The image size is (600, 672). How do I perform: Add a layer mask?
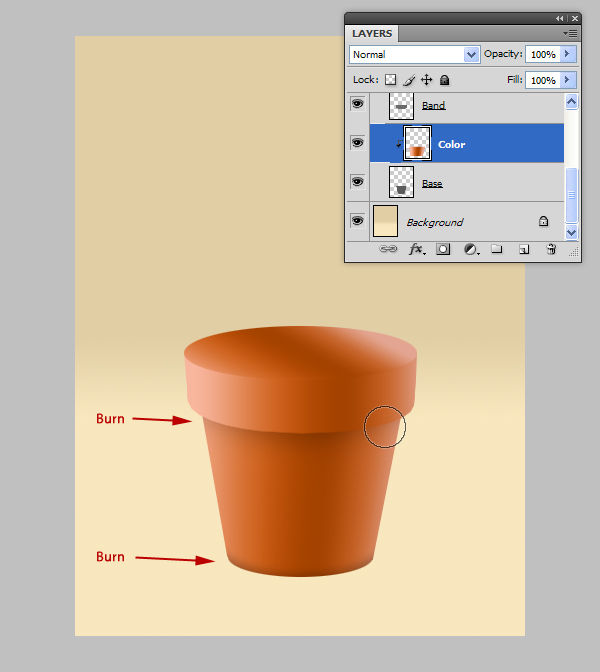tap(443, 250)
